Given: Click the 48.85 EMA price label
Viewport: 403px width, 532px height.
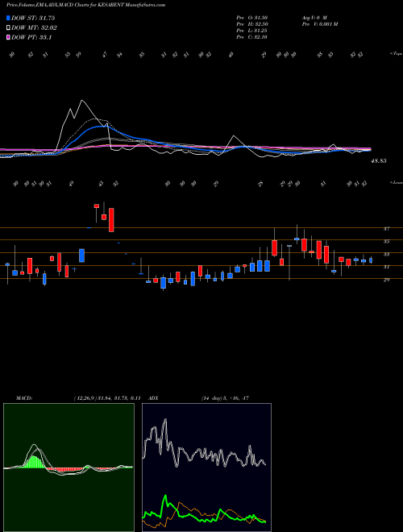Looking at the screenshot, I should click(379, 161).
